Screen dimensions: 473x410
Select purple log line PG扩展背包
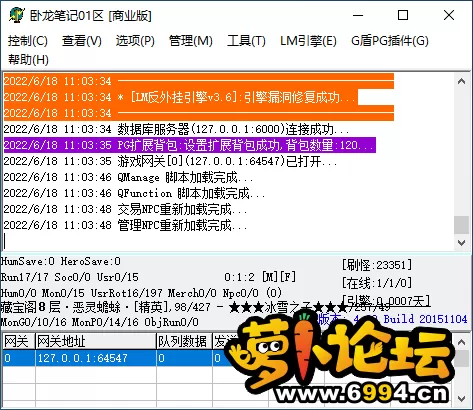click(x=190, y=145)
